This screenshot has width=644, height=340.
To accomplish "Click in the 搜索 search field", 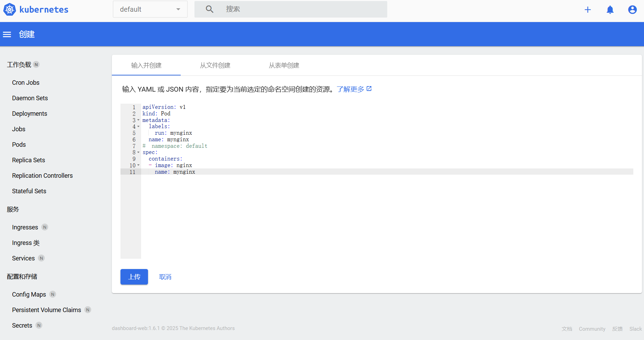I will pyautogui.click(x=303, y=9).
